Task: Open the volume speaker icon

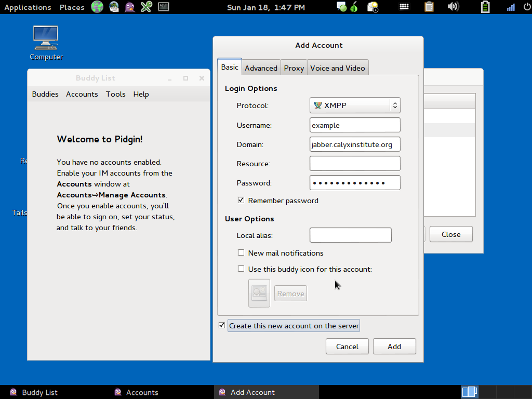Action: click(x=453, y=7)
